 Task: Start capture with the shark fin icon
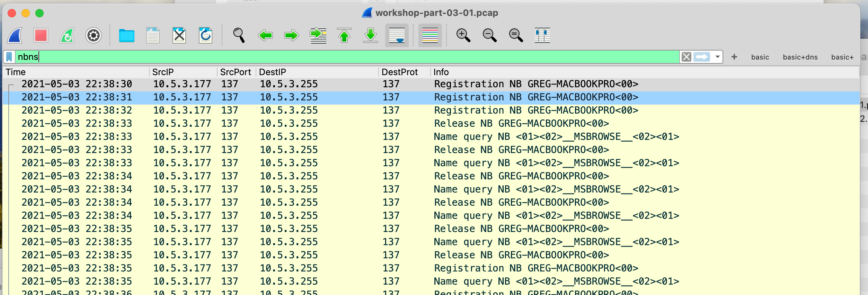pos(15,35)
